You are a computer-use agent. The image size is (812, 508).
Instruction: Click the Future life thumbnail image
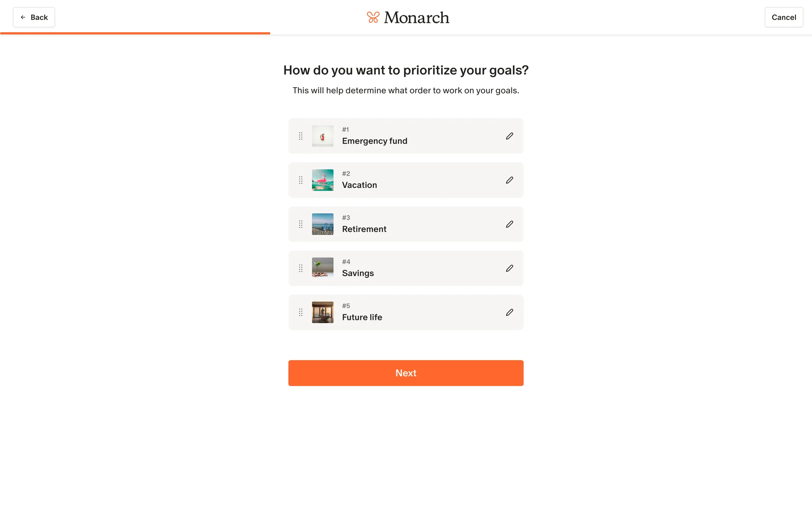pyautogui.click(x=323, y=312)
